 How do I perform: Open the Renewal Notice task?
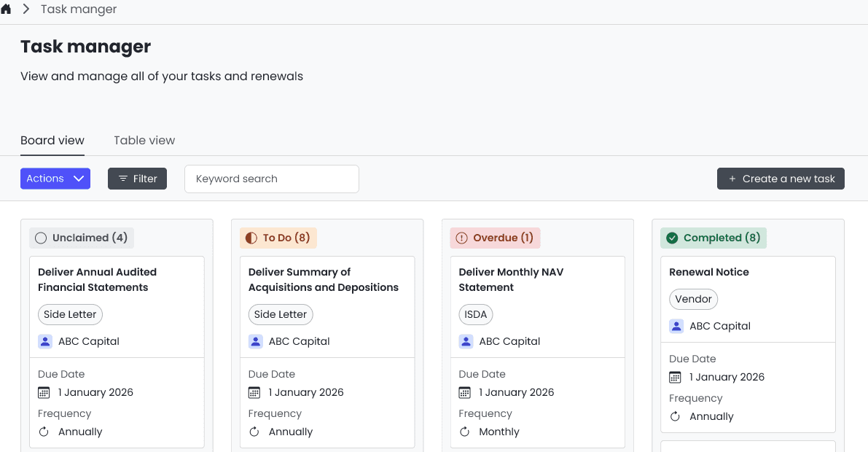[709, 272]
